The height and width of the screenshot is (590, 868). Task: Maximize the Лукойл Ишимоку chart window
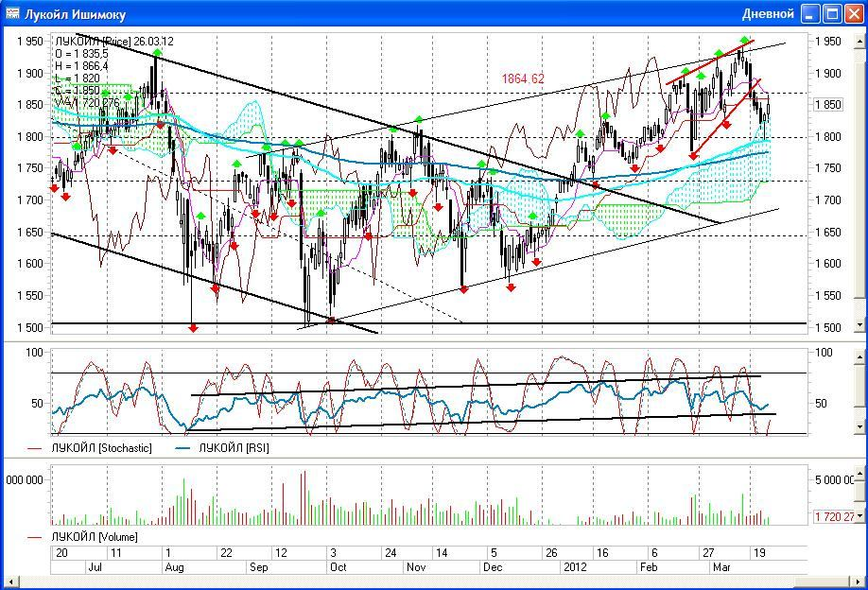[x=832, y=14]
